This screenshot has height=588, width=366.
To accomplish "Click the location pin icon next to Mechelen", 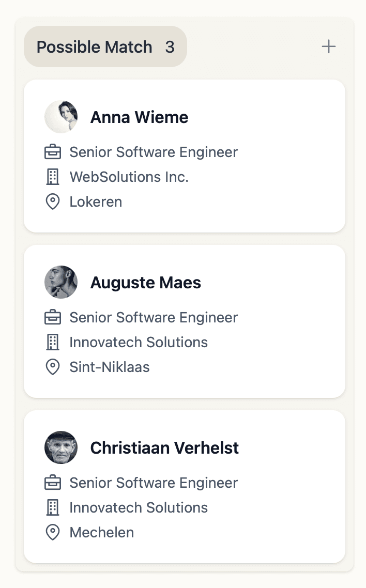I will 52,532.
